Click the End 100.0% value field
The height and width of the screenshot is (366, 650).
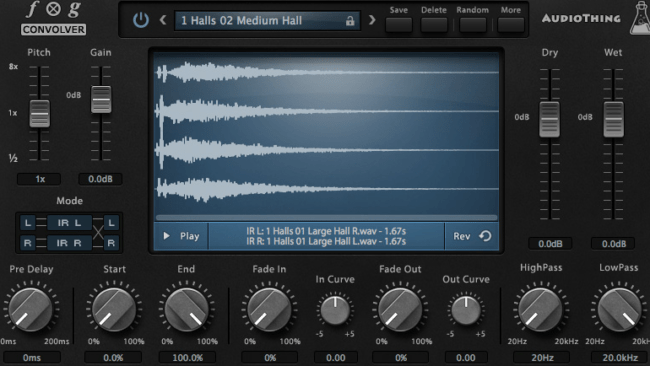pos(187,357)
